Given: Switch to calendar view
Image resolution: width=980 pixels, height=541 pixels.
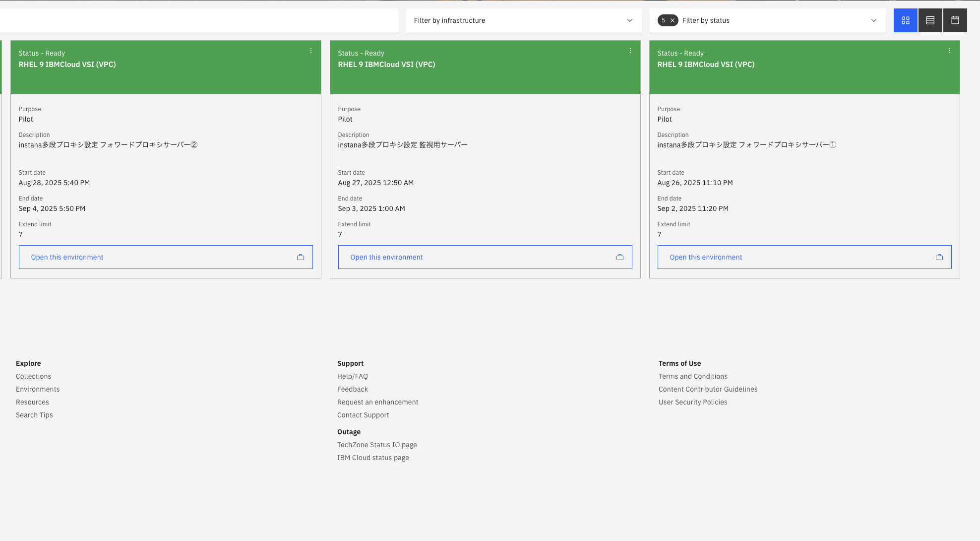Looking at the screenshot, I should [955, 20].
